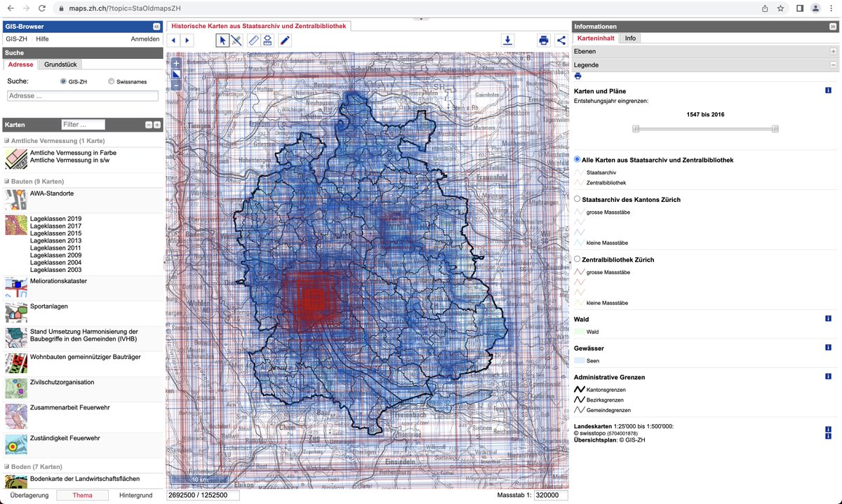Collapse the Legende section
Image resolution: width=842 pixels, height=504 pixels.
[833, 64]
